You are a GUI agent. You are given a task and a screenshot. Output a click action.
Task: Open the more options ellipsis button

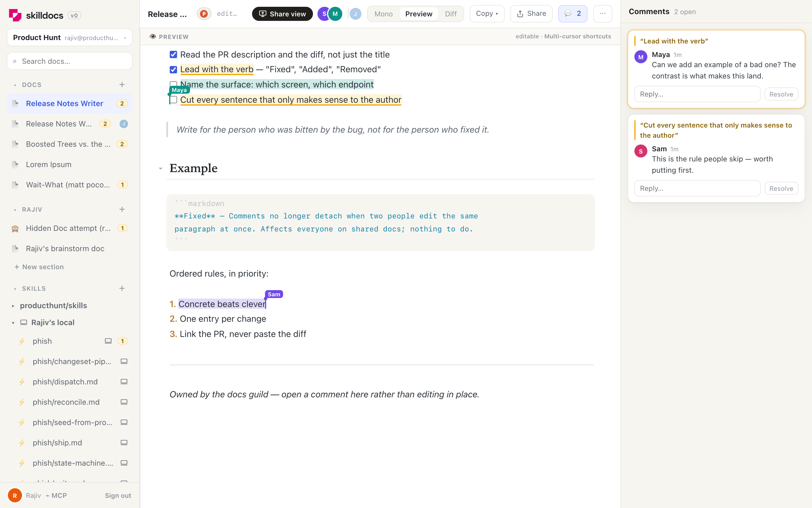[603, 14]
